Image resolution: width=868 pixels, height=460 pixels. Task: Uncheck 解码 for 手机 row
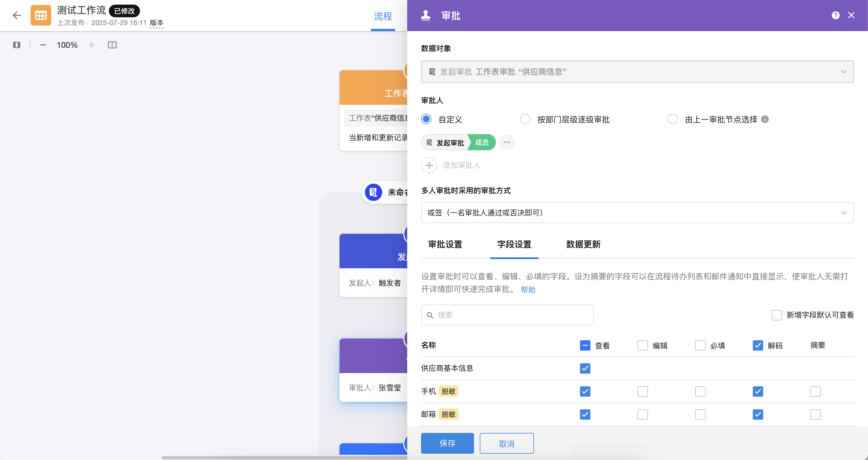(758, 391)
